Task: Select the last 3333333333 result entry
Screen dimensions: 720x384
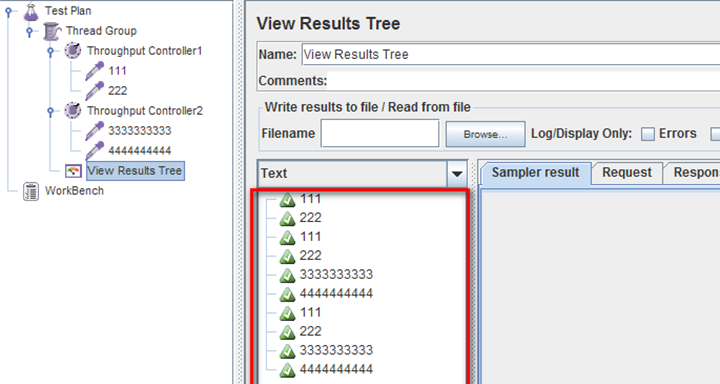Action: click(336, 350)
